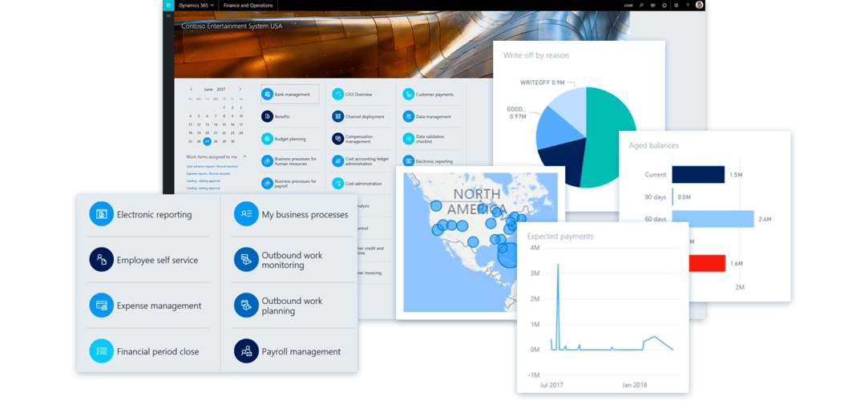868x401 pixels.
Task: Go to next month in calendar
Action: point(240,88)
